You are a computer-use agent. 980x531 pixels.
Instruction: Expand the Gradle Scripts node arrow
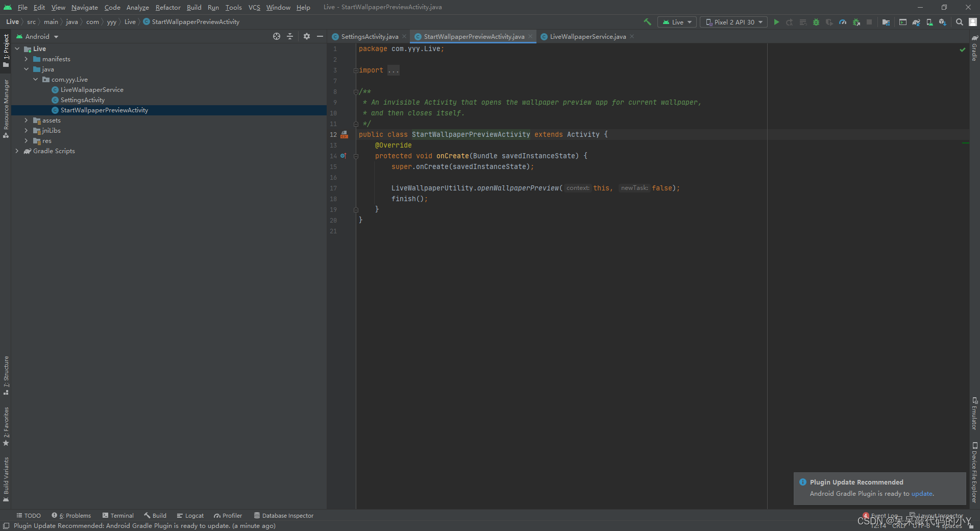(x=17, y=151)
